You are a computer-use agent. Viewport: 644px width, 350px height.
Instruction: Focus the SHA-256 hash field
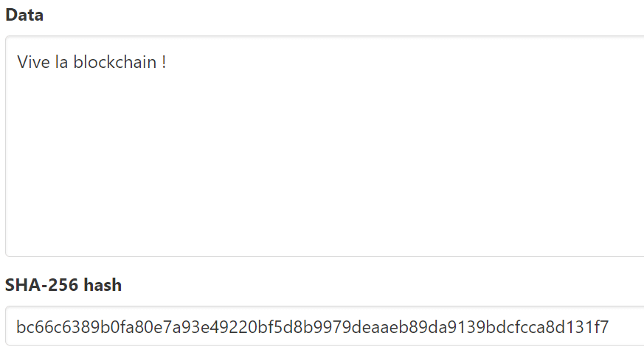(x=325, y=326)
